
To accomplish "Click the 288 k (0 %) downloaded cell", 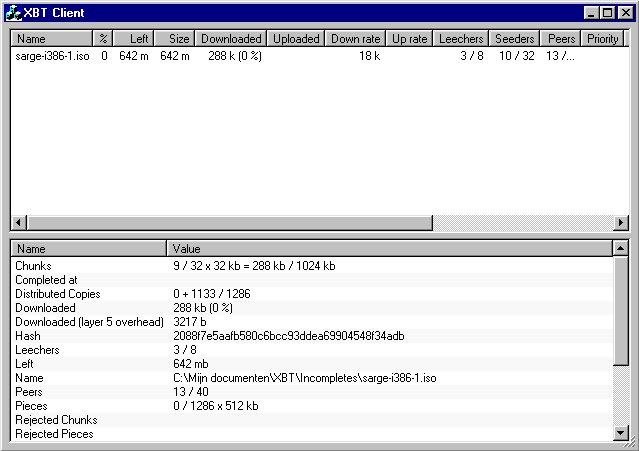I will click(235, 56).
